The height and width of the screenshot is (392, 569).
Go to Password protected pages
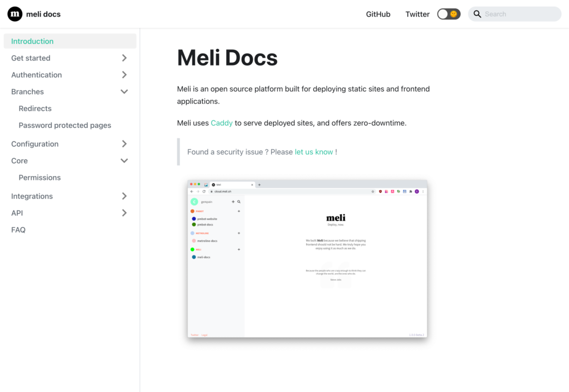(x=65, y=125)
